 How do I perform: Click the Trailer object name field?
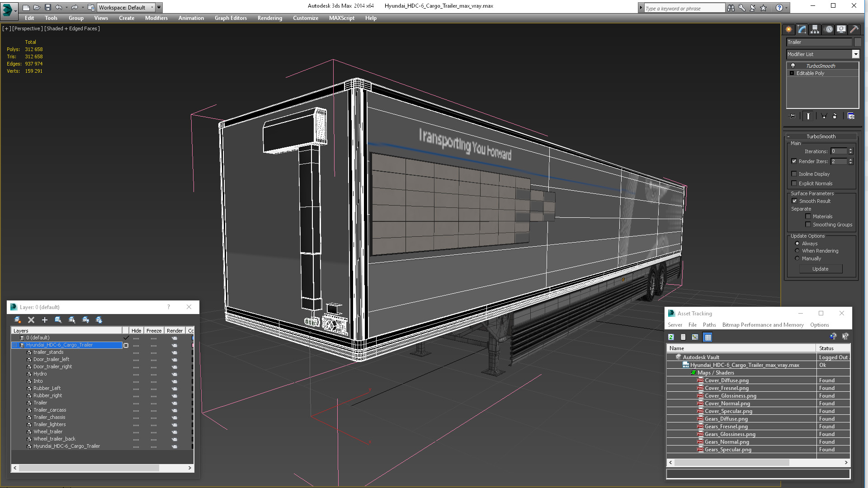[819, 42]
